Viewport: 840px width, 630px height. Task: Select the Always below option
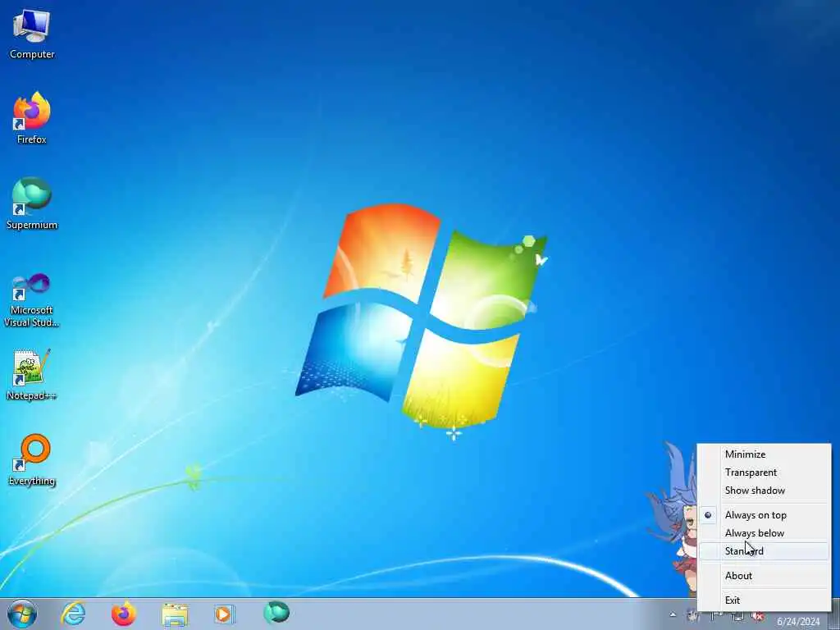tap(764, 533)
